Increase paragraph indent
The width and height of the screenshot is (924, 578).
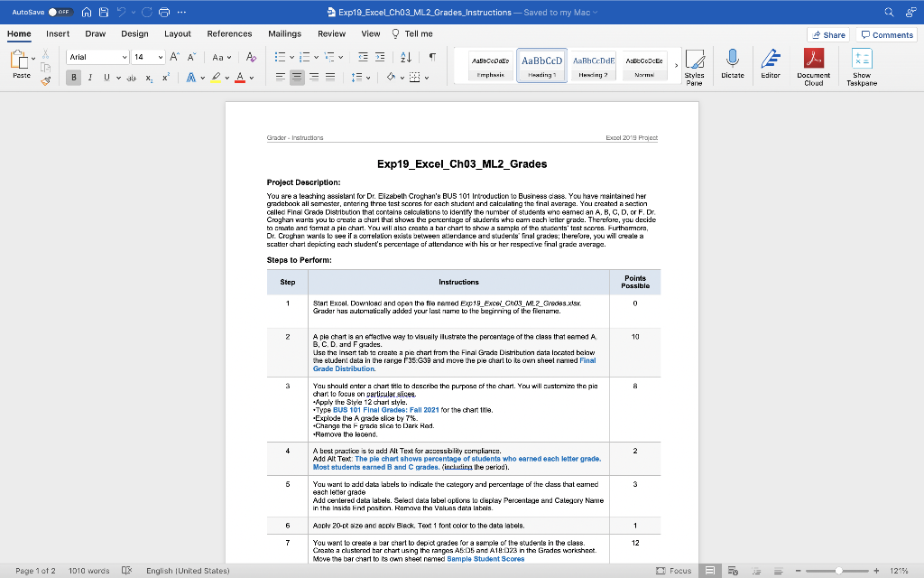(x=380, y=57)
